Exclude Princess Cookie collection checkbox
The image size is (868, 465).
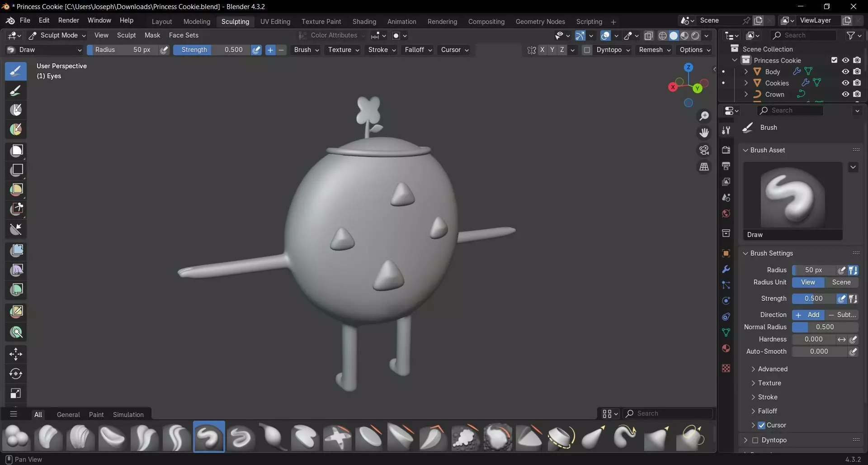(835, 60)
